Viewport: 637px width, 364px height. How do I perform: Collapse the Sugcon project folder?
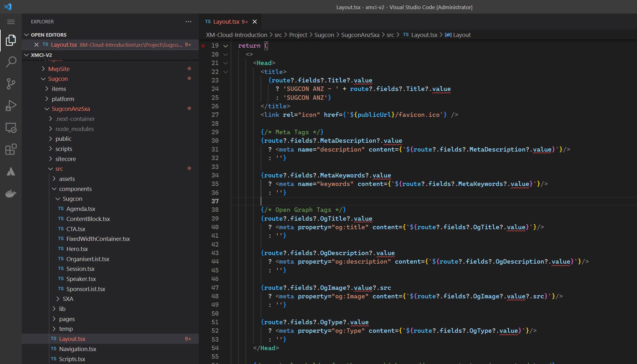coord(44,79)
